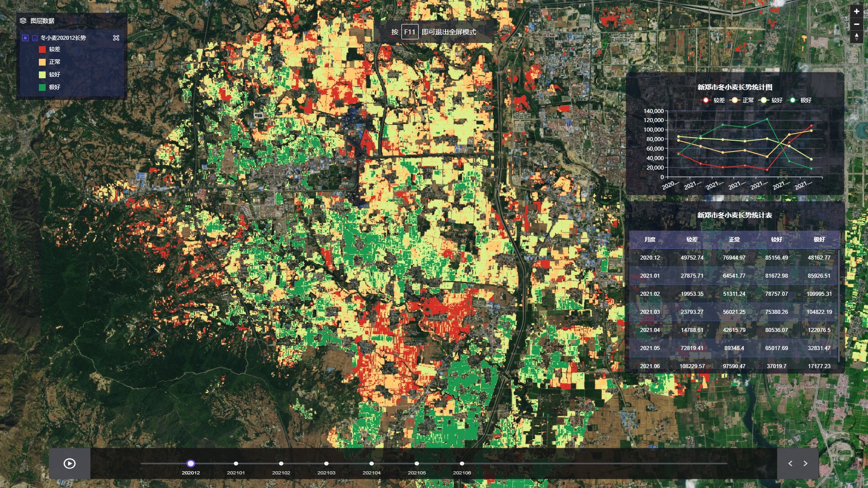Image resolution: width=868 pixels, height=488 pixels.
Task: Toggle 正常 series in chart legend
Action: coord(742,100)
